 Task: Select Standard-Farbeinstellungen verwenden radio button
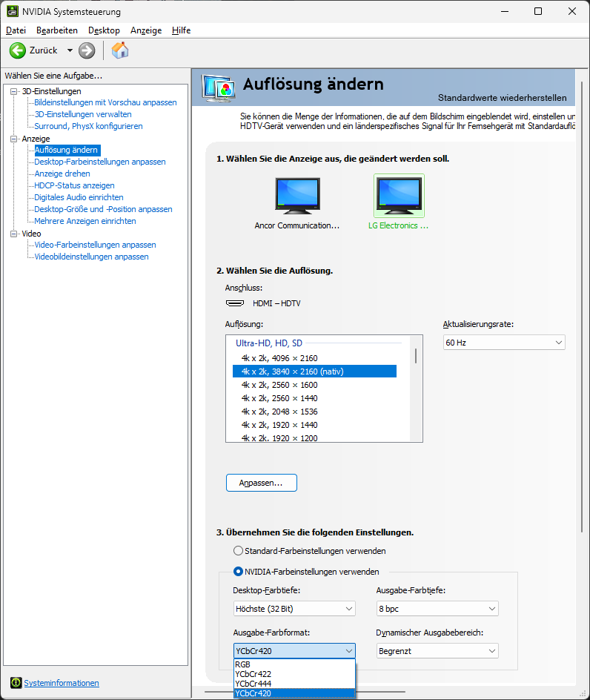(239, 551)
